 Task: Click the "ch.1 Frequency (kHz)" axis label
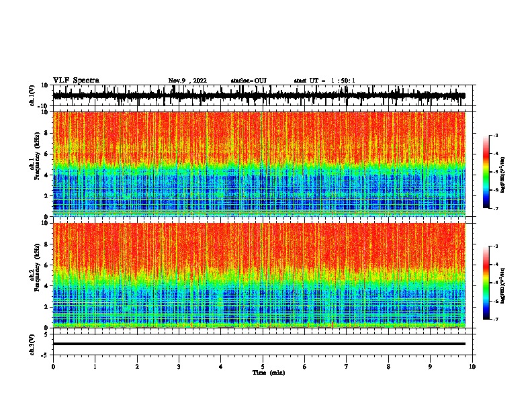[x=35, y=156]
